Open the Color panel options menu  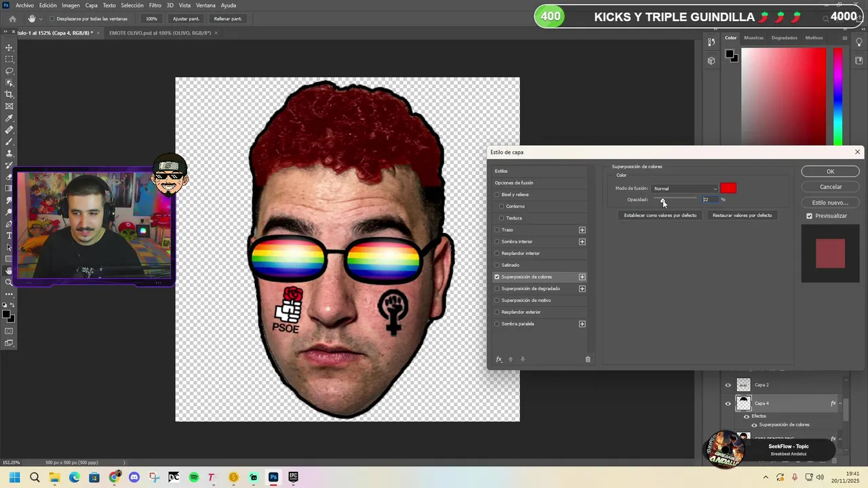point(844,38)
